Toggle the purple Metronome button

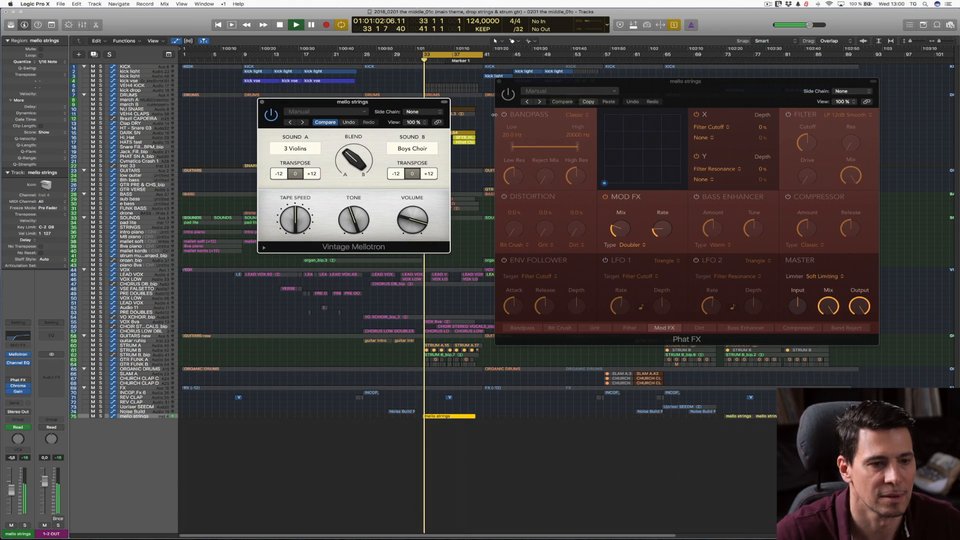(x=691, y=25)
